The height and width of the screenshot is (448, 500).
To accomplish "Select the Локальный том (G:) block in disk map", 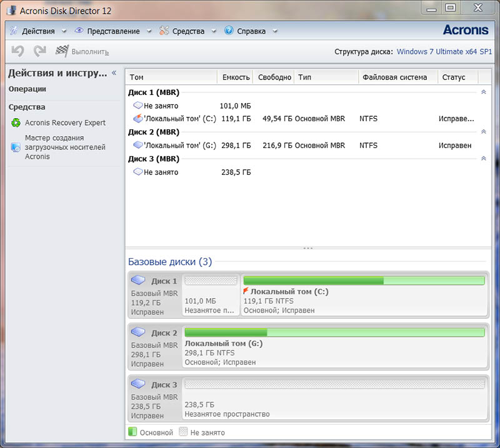I will pyautogui.click(x=335, y=346).
